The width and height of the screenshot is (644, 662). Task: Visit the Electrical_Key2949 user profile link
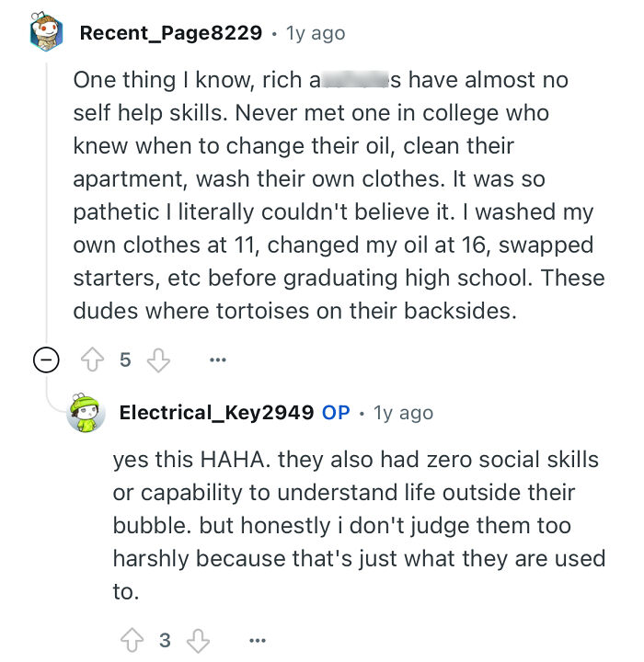point(216,412)
